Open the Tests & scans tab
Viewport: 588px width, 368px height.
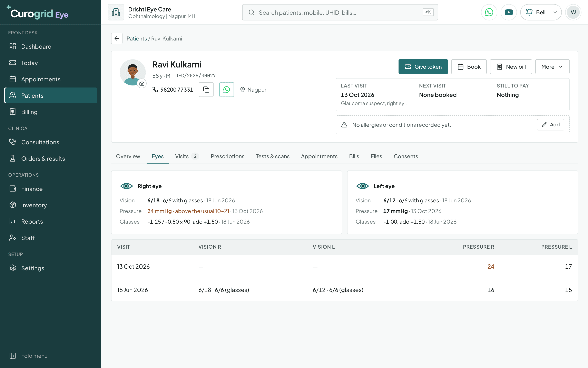coord(273,156)
